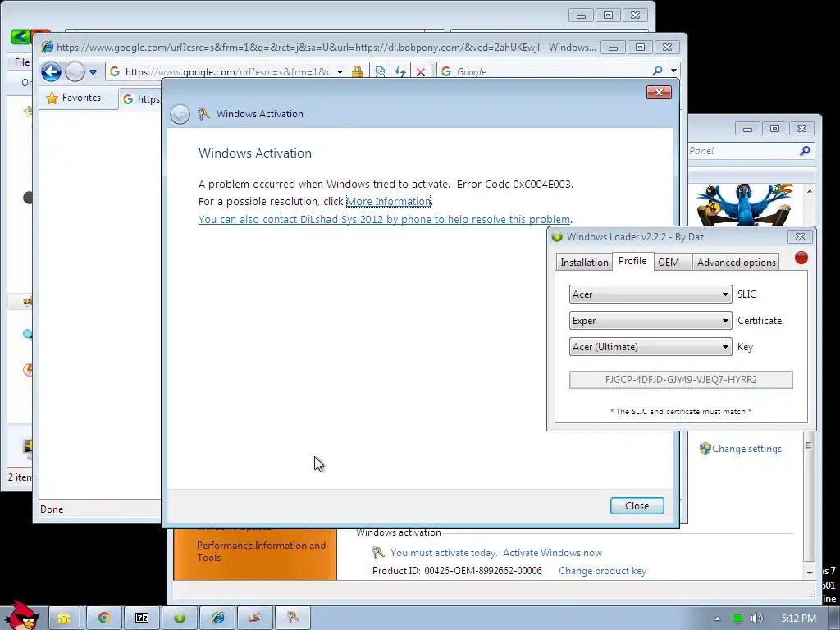Click the search magnifier icon in IE
840x630 pixels.
657,71
